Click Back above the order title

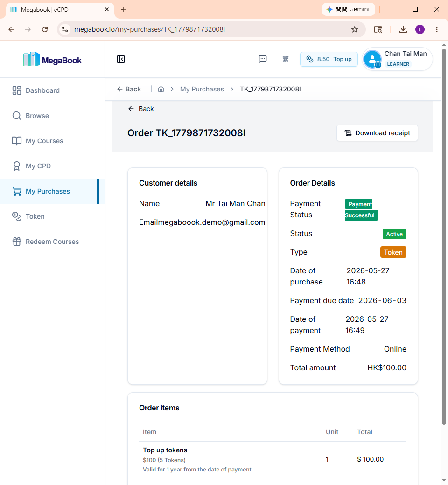[141, 109]
